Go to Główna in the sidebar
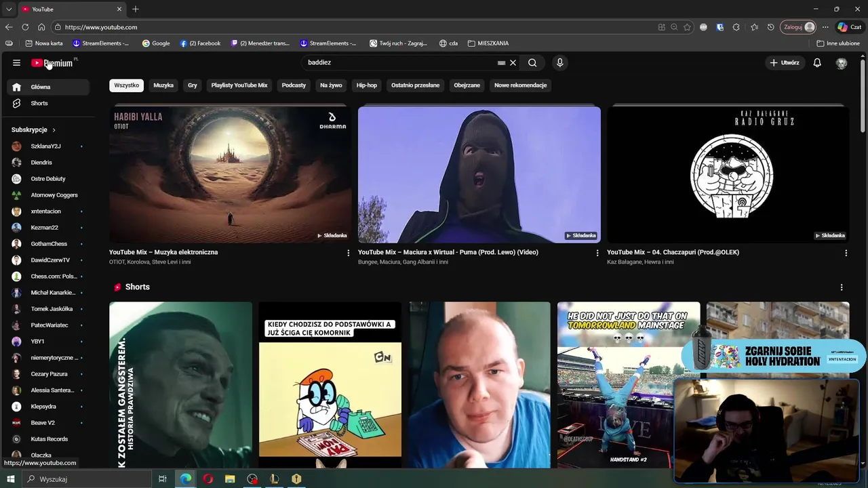868x488 pixels. click(48, 87)
